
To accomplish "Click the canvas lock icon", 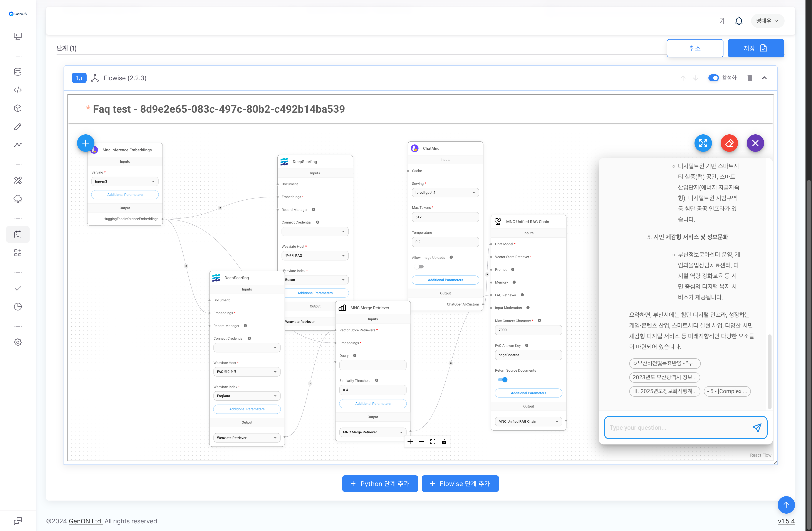I will [x=444, y=442].
